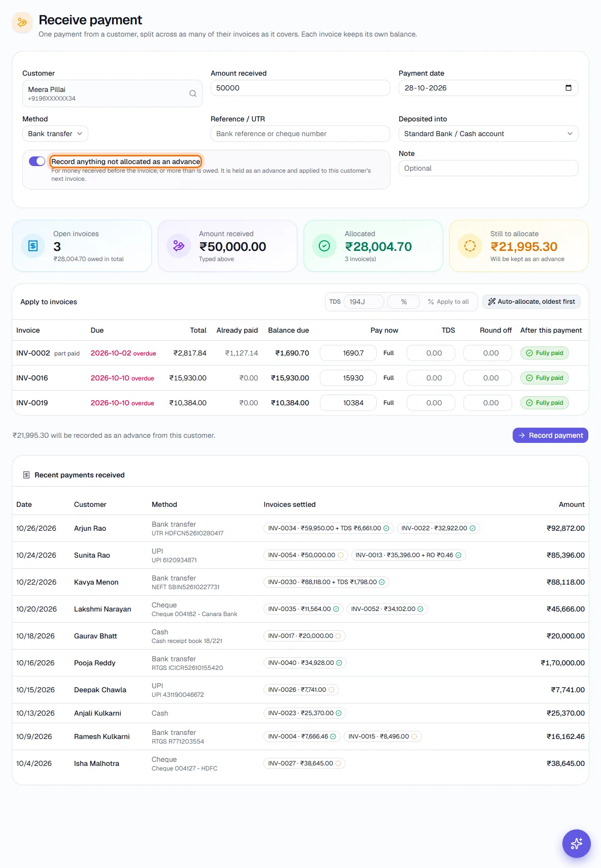Image resolution: width=601 pixels, height=868 pixels.
Task: Click the INV-0022 settled invoice chip
Action: tap(439, 528)
